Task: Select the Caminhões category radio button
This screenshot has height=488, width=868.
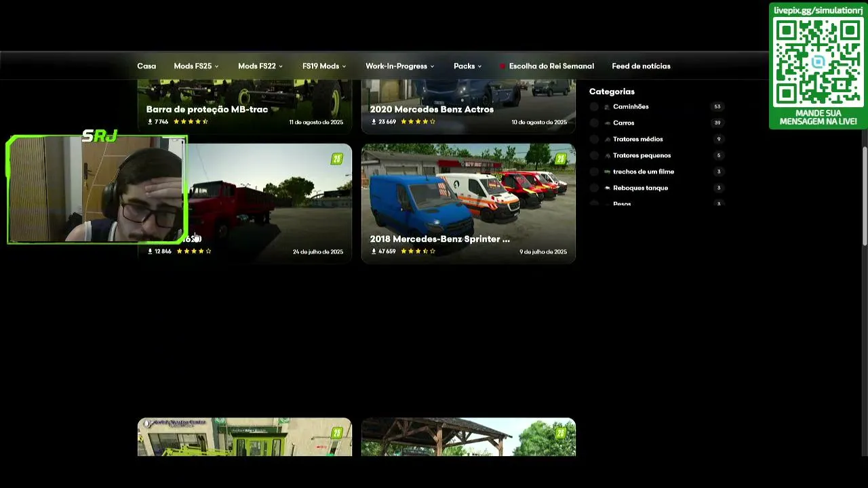Action: tap(594, 106)
